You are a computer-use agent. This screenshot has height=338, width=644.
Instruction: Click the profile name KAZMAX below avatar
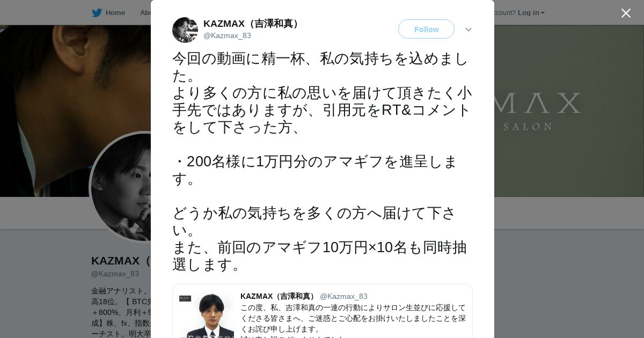point(115,261)
